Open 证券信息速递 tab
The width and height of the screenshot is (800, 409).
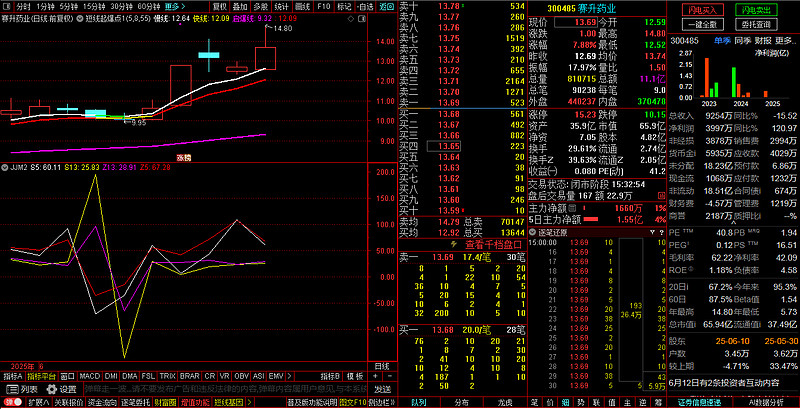pos(700,403)
